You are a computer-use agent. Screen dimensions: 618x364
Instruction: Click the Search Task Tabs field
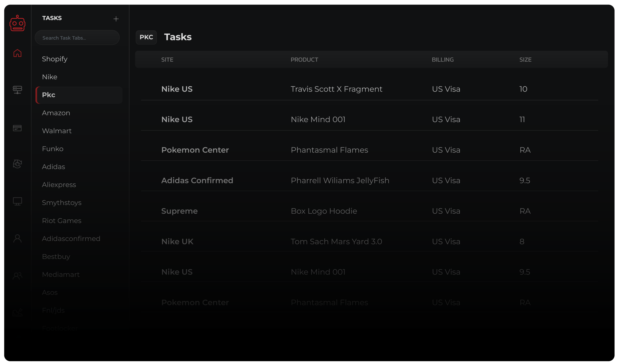(77, 38)
